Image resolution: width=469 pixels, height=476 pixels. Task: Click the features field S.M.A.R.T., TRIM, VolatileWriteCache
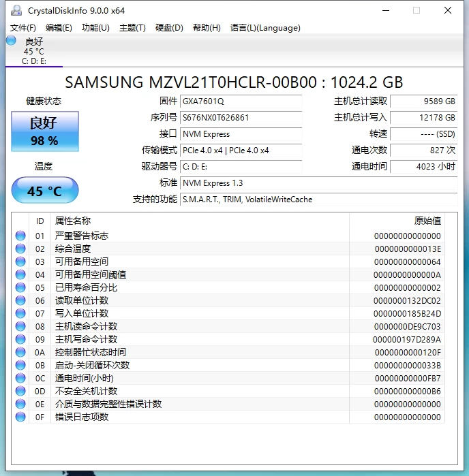(319, 200)
